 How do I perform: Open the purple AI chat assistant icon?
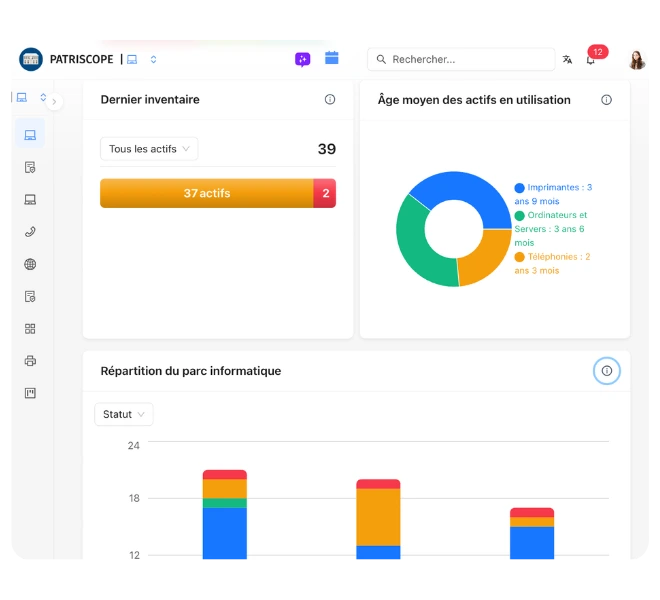pos(303,59)
